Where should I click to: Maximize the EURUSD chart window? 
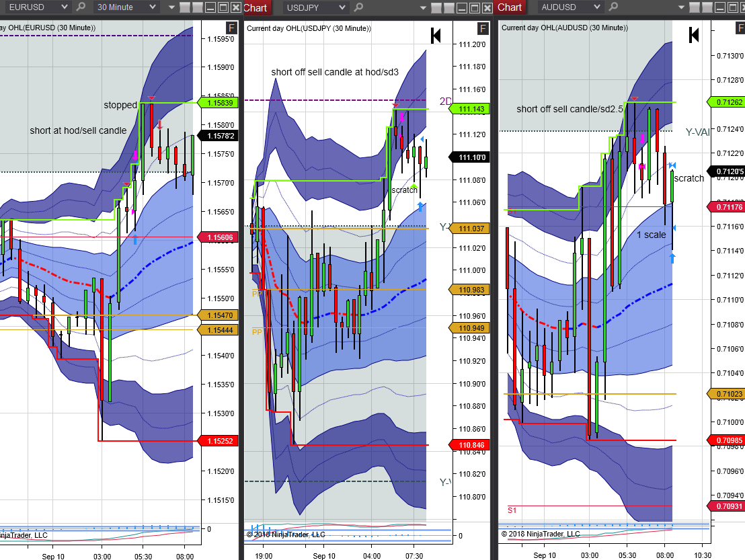click(223, 7)
